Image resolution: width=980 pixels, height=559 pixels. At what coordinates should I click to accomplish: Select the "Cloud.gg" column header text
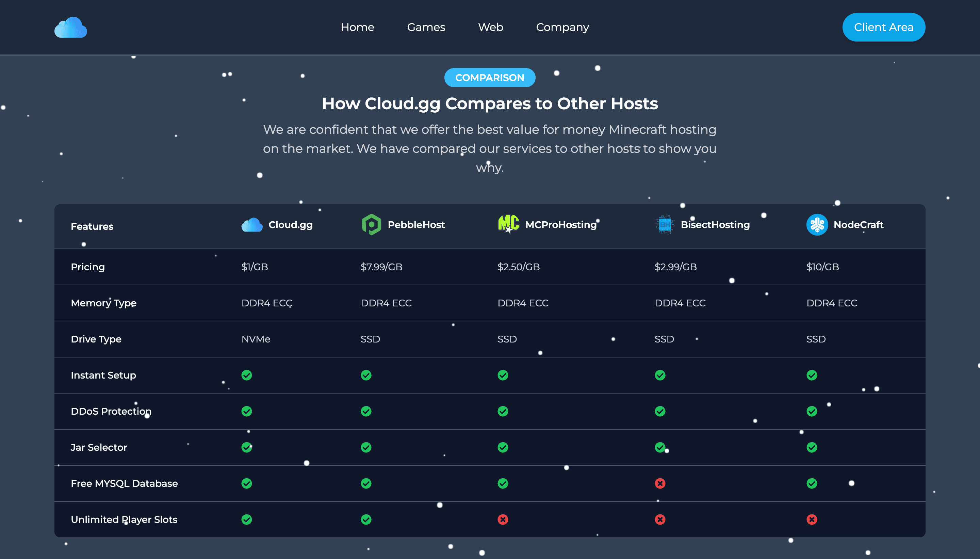tap(291, 225)
